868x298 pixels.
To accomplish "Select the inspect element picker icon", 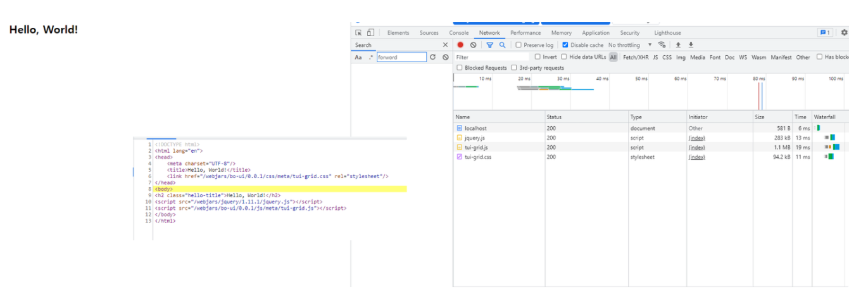I will [x=358, y=33].
